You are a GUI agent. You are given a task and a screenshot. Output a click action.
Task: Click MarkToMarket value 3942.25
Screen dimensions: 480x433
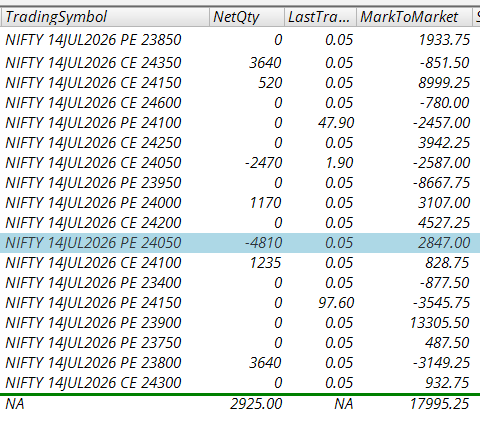[x=444, y=143]
